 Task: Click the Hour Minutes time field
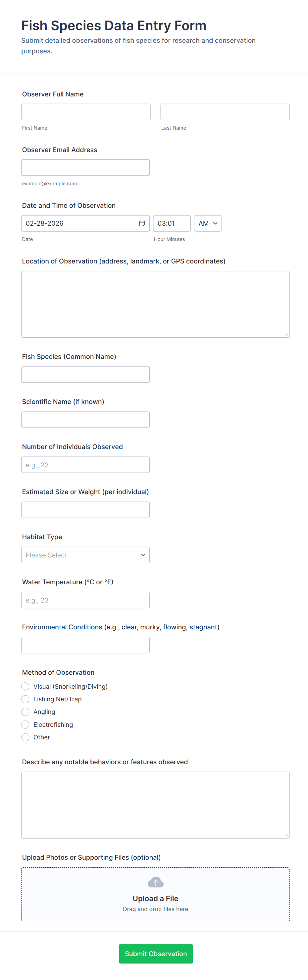[x=172, y=223]
